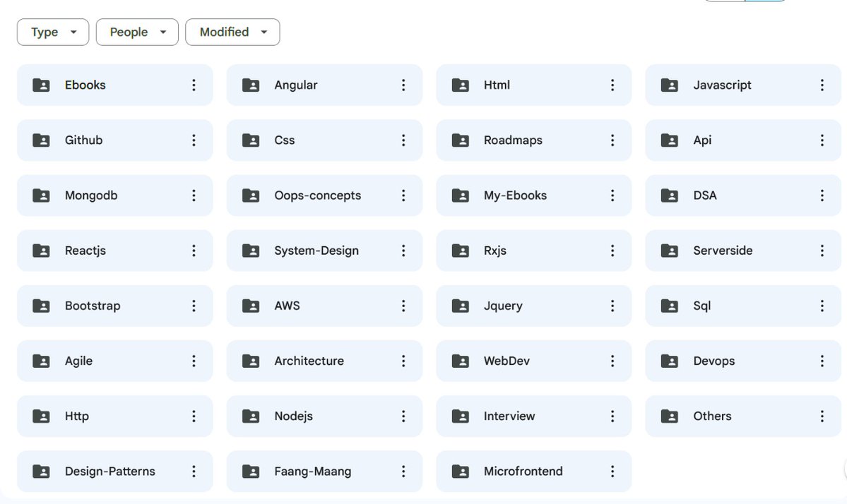Image resolution: width=847 pixels, height=504 pixels.
Task: Open more actions for My-Ebooks folder
Action: [x=612, y=196]
